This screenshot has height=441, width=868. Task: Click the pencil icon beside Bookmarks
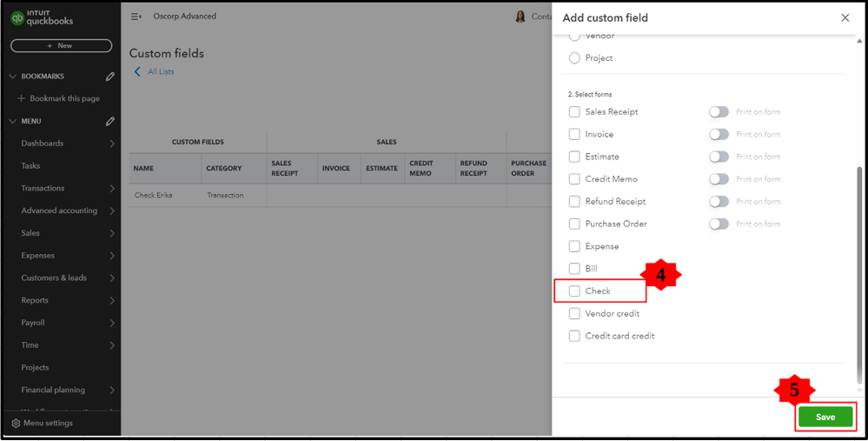click(110, 77)
